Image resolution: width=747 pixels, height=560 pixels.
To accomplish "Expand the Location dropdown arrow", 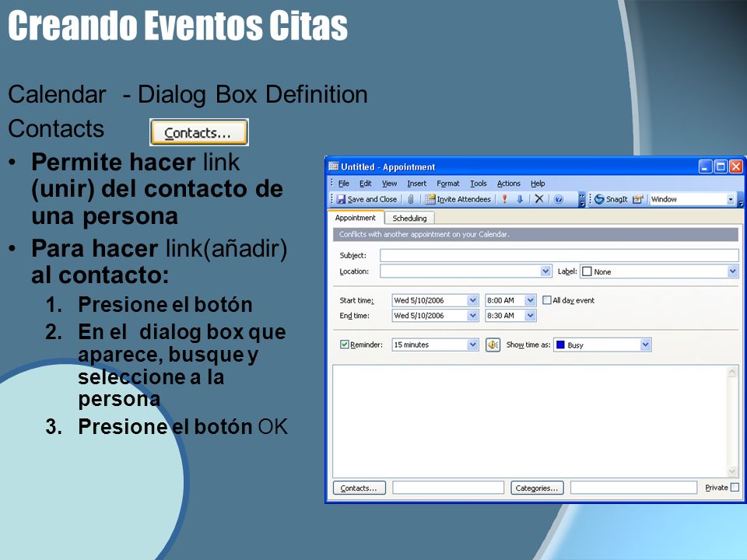I will pos(546,271).
